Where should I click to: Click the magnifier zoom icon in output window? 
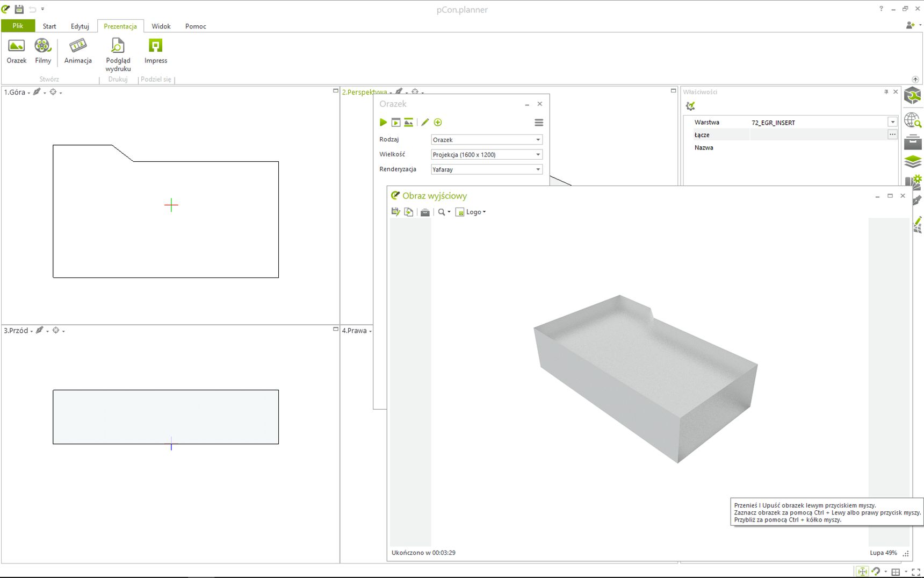pyautogui.click(x=442, y=212)
